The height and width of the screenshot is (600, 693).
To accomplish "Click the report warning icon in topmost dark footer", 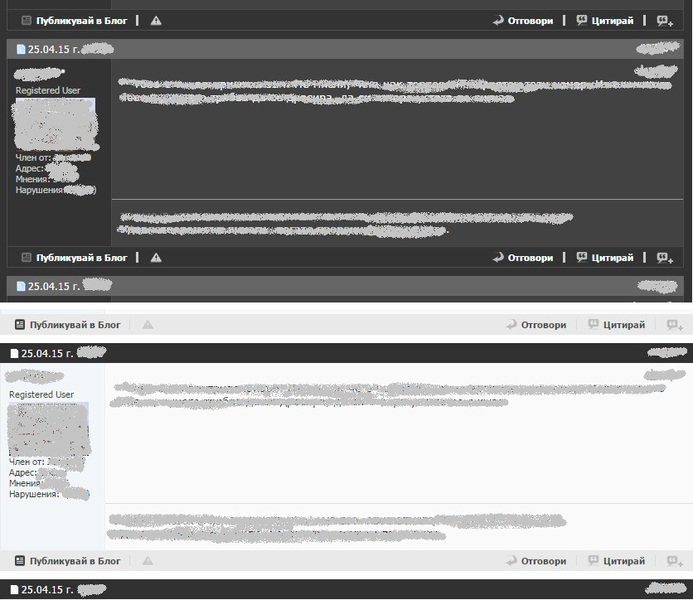I will [x=156, y=20].
